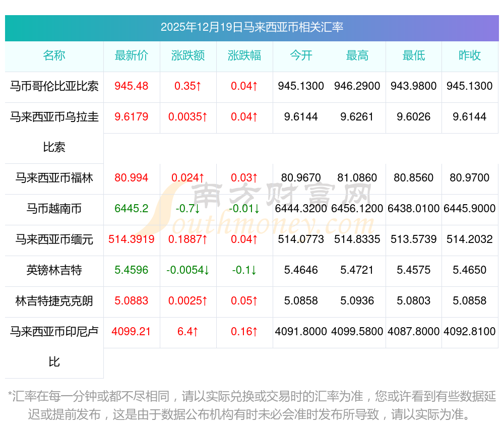Select the 最新价 column header

[132, 55]
